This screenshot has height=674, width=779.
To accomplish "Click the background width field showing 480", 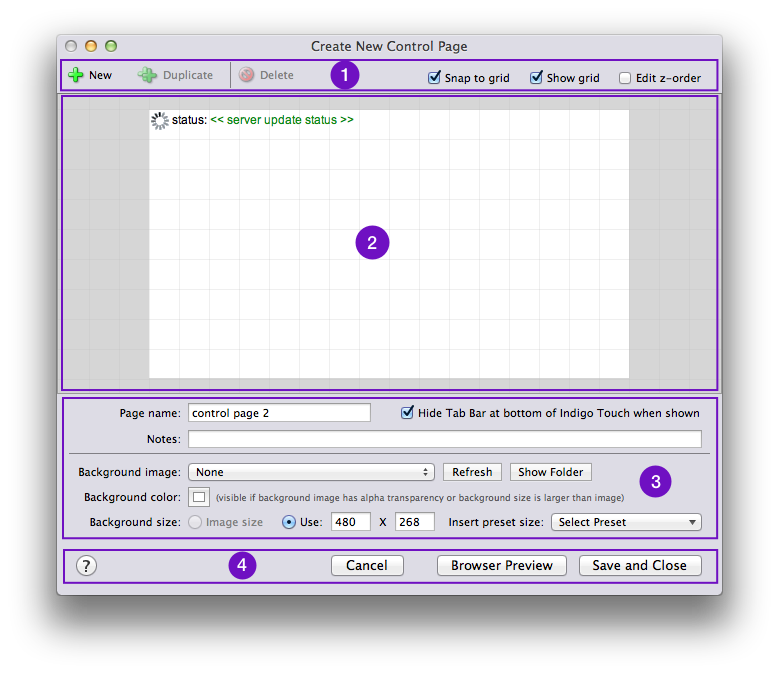I will pyautogui.click(x=351, y=522).
